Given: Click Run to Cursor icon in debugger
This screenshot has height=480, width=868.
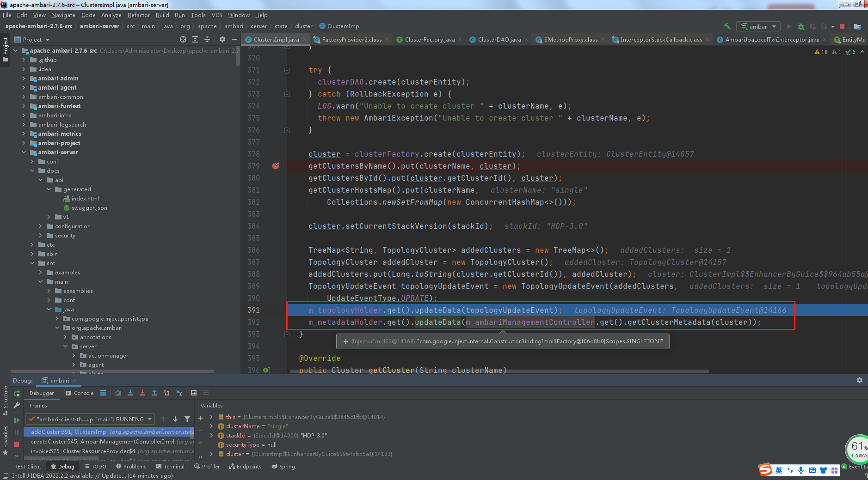Looking at the screenshot, I should click(179, 393).
